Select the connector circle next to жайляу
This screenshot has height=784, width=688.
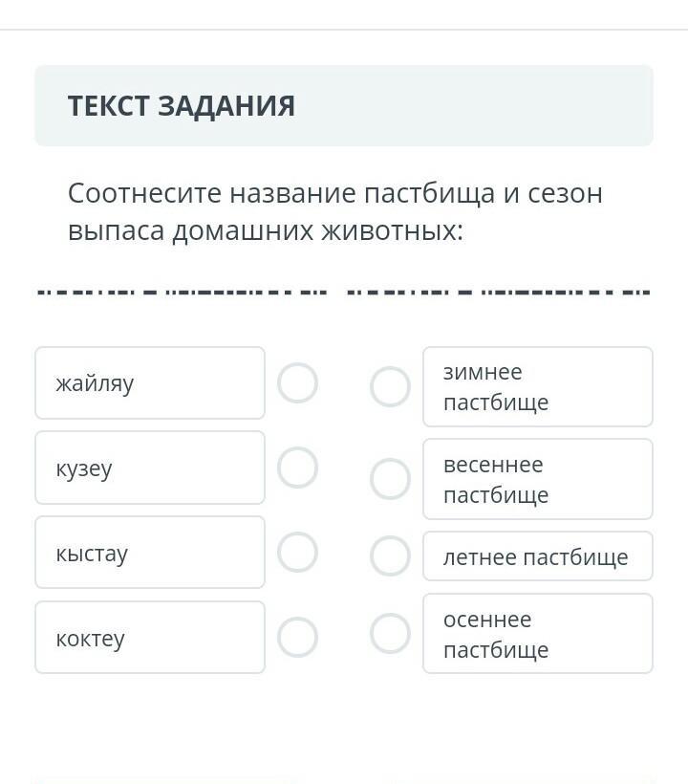point(297,383)
